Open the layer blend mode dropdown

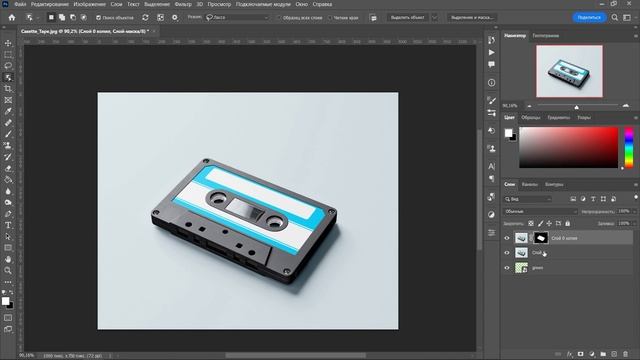click(x=540, y=211)
